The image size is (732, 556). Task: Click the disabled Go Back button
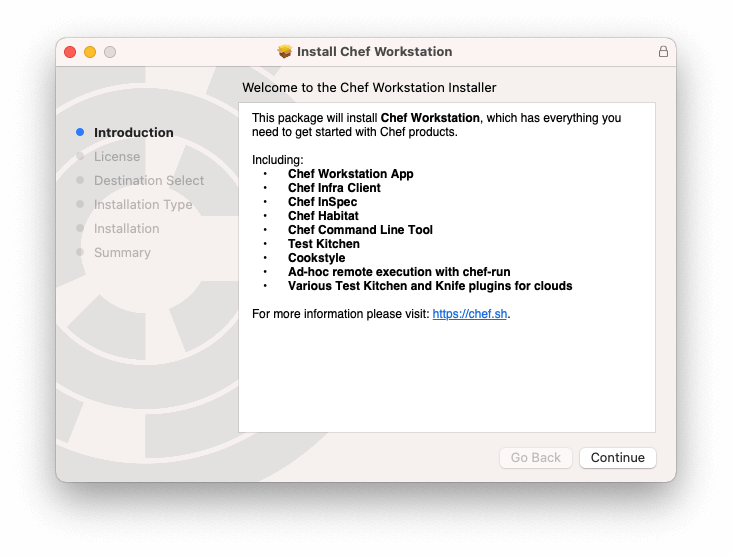point(536,457)
